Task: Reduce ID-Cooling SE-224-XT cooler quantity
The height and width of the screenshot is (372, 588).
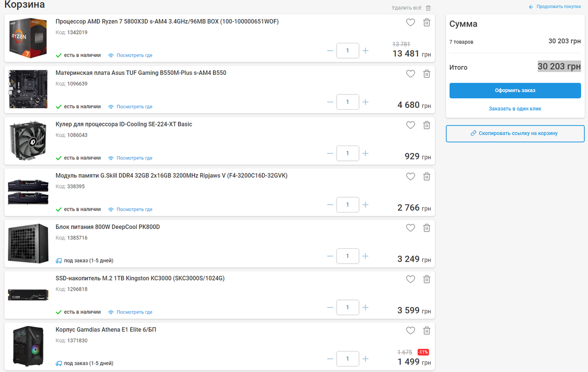Action: pyautogui.click(x=330, y=153)
